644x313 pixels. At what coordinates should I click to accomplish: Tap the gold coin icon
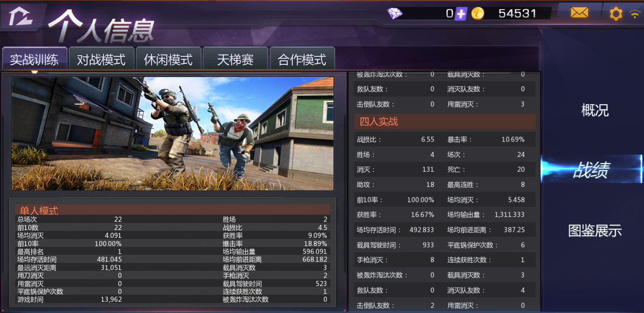click(x=478, y=14)
